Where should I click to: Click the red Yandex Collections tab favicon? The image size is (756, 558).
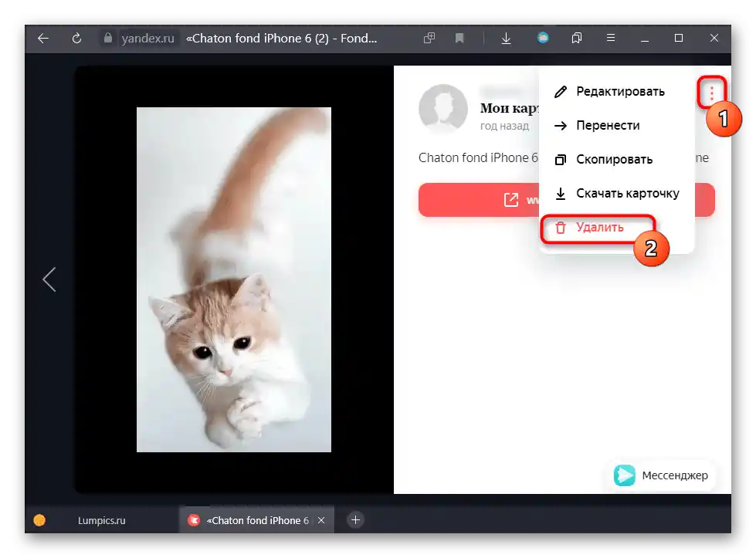(x=194, y=520)
